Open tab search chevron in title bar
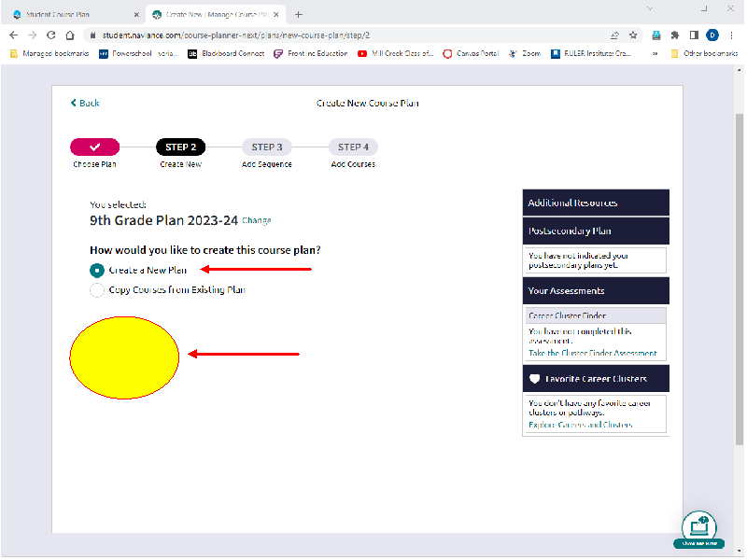Viewport: 747px width, 560px height. point(649,8)
